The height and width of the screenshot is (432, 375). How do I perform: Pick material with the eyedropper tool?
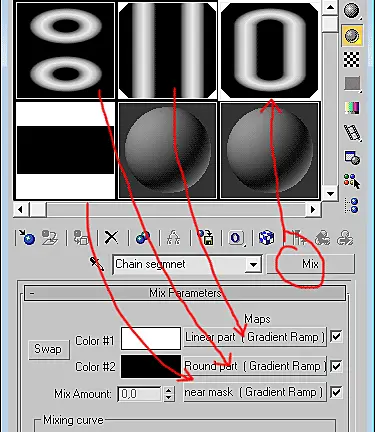97,264
